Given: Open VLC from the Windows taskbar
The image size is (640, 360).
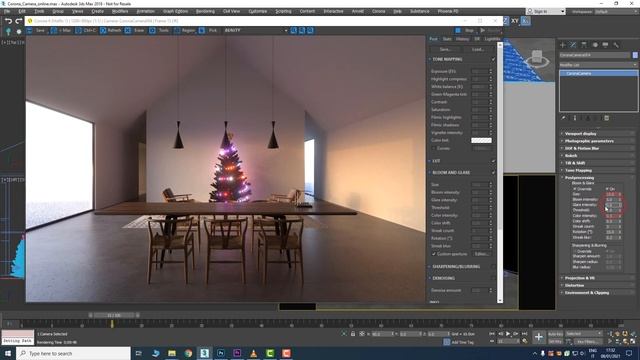Looking at the screenshot, I should click(253, 353).
